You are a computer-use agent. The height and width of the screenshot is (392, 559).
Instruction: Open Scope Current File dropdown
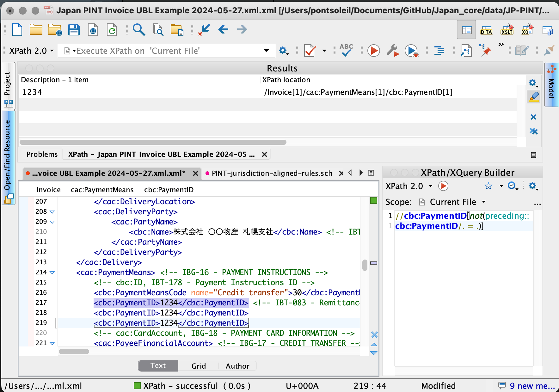click(453, 202)
